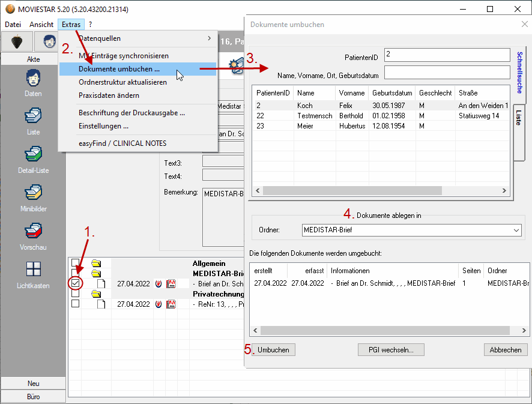This screenshot has width=532, height=404.
Task: Show Minibilder thumbnails view
Action: tap(33, 197)
